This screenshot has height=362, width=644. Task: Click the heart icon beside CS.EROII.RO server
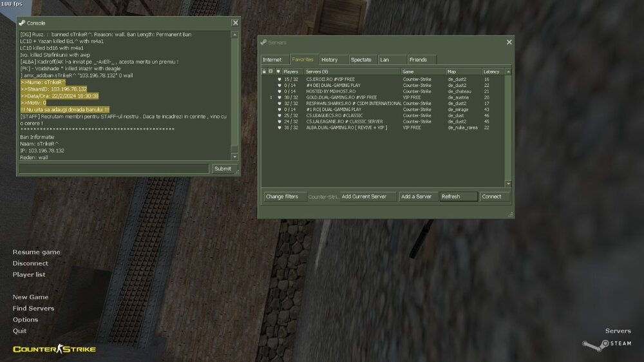click(x=279, y=79)
